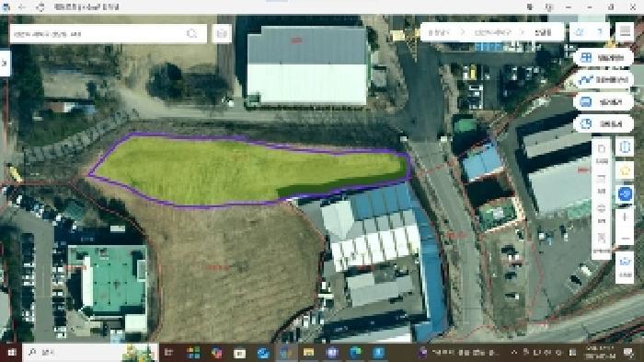Click the share icon beside the breadcrumb
644x362 pixels.
(x=579, y=31)
